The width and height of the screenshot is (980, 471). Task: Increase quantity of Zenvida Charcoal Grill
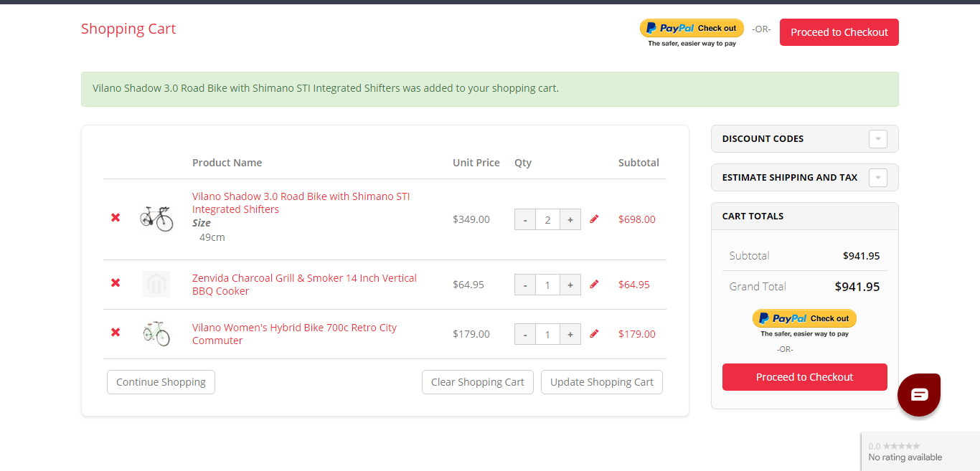(570, 285)
